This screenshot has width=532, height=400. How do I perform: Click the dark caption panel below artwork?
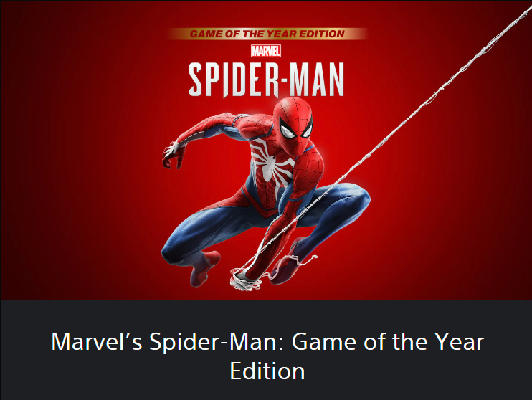(x=266, y=350)
